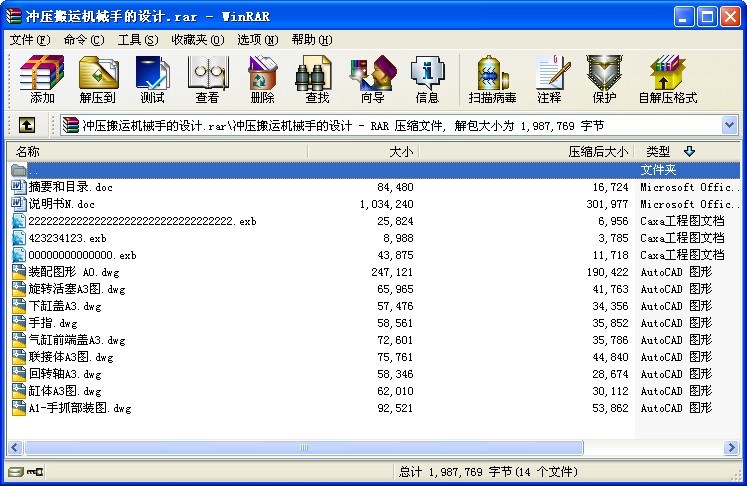
Task: Expand the archive path dropdown
Action: coord(729,125)
